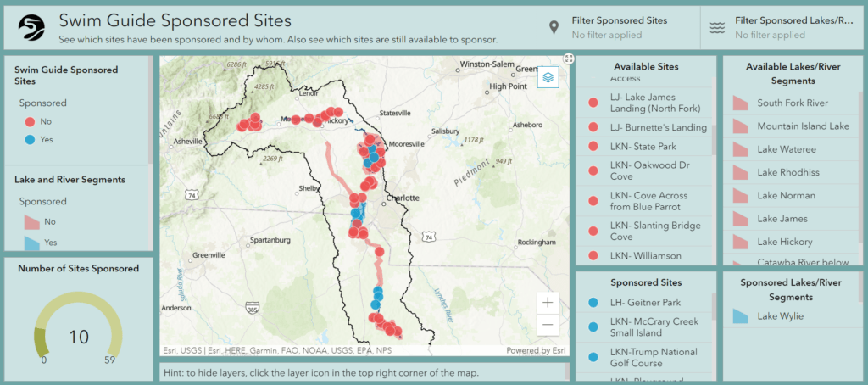Viewport: 868px width, 385px height.
Task: Click the red polygon icon beside South Fork River
Action: click(x=740, y=103)
